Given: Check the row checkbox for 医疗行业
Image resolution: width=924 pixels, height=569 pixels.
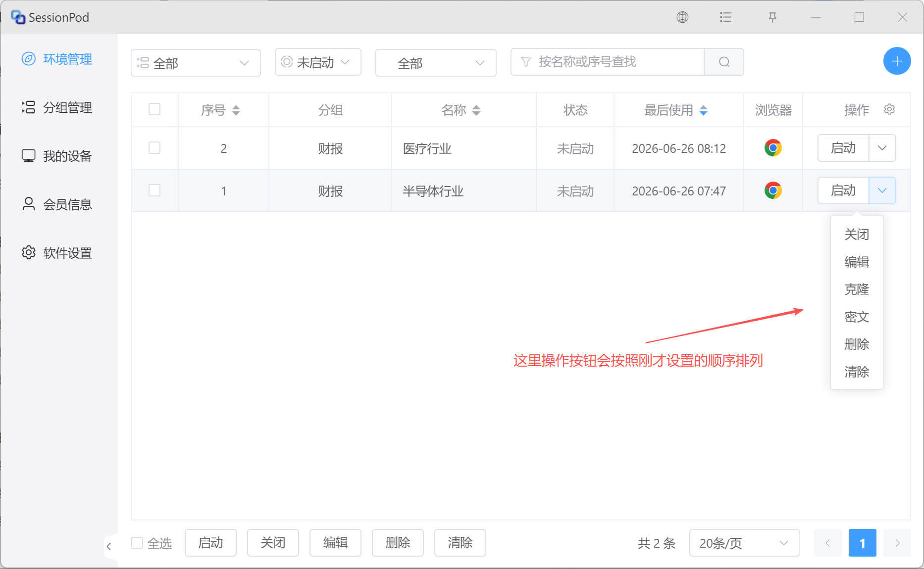Looking at the screenshot, I should [x=154, y=147].
